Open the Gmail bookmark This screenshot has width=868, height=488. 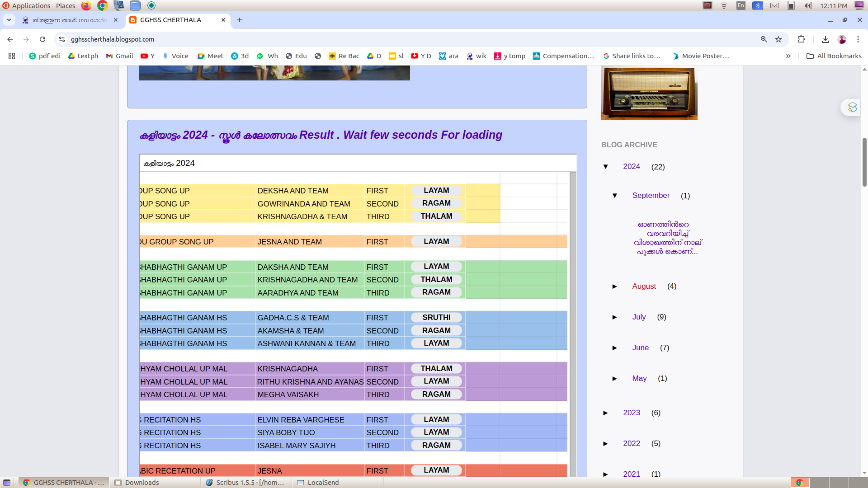(x=120, y=56)
